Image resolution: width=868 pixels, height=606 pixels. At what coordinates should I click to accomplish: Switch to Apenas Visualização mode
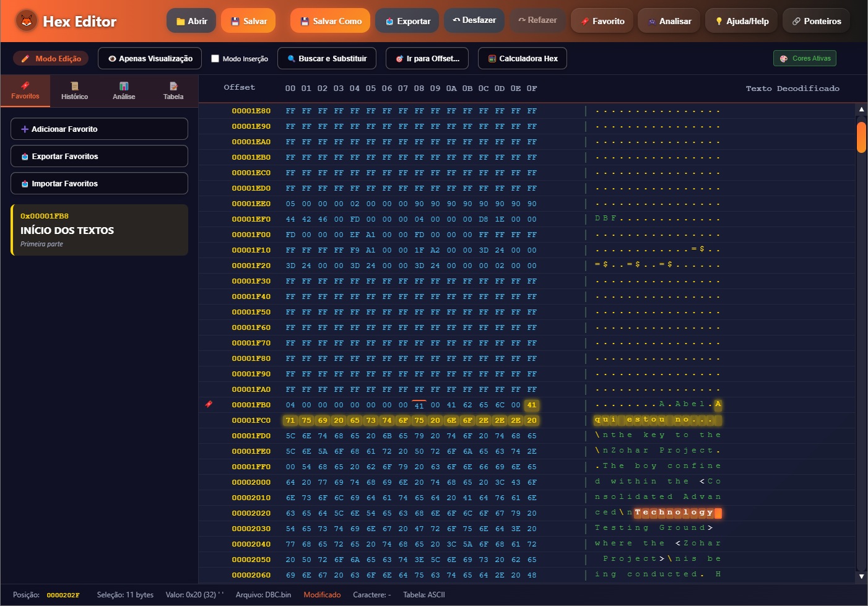(x=150, y=59)
